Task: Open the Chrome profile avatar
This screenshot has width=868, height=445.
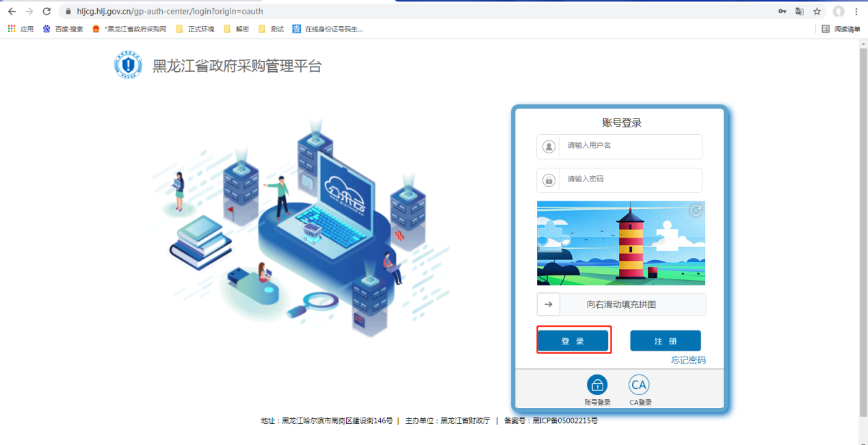Action: coord(839,12)
